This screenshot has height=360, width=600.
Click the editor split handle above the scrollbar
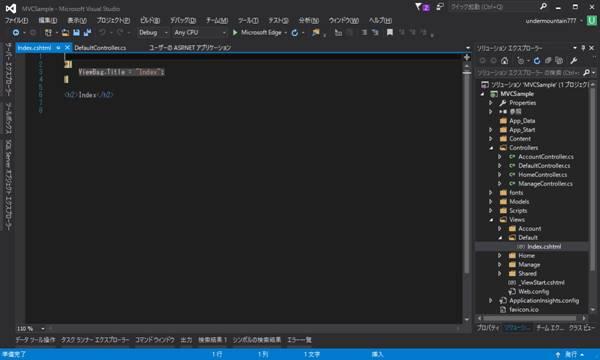467,58
